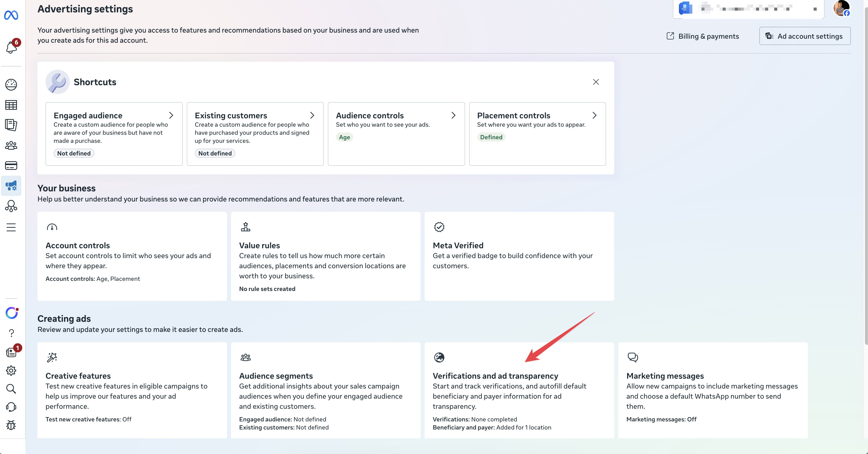Screen dimensions: 868x454
Task: Expand the Engaged audience shortcut chevron
Action: tap(171, 115)
